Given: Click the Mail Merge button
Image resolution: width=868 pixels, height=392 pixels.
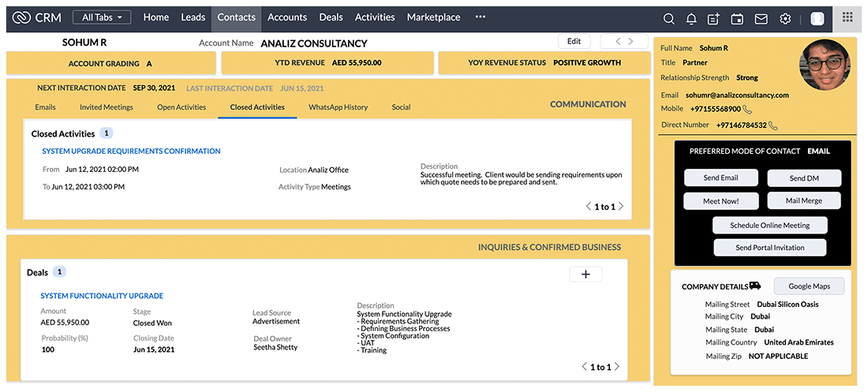Looking at the screenshot, I should (x=804, y=200).
